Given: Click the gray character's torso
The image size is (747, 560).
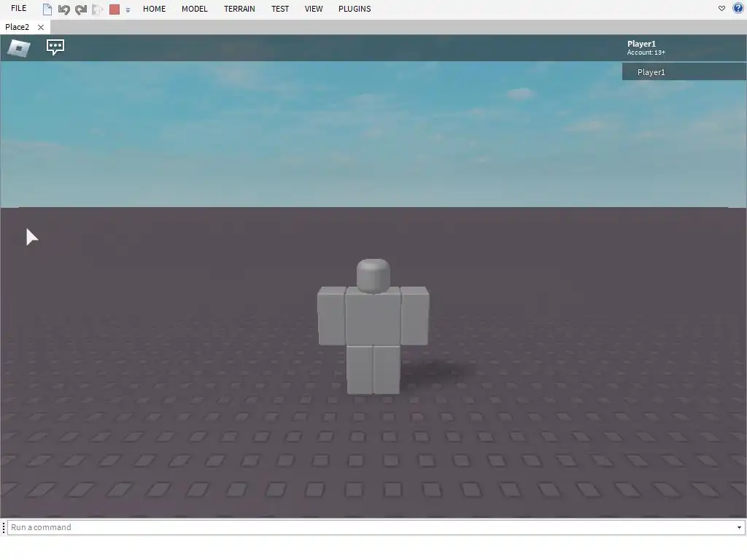Looking at the screenshot, I should pos(373,316).
